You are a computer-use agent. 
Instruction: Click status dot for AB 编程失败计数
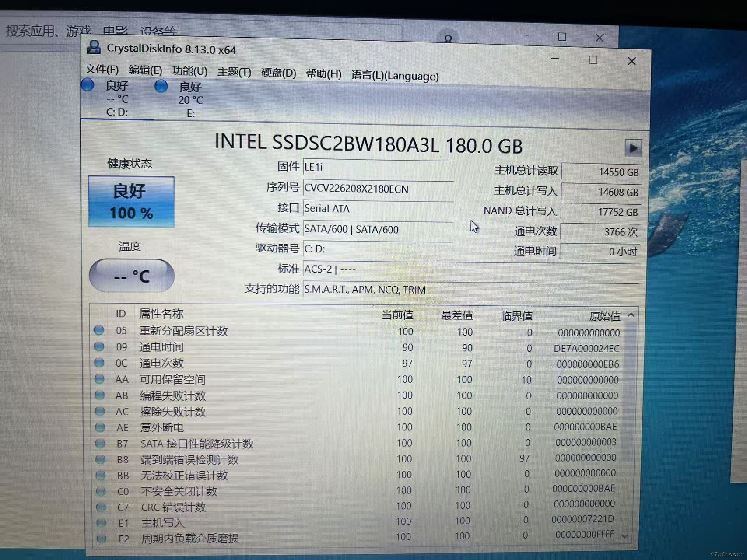pos(99,395)
